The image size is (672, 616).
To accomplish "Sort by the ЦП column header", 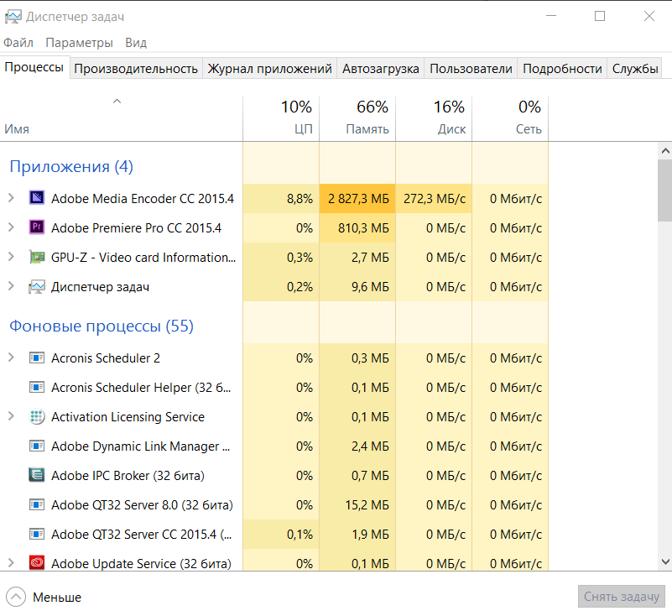I will point(281,118).
